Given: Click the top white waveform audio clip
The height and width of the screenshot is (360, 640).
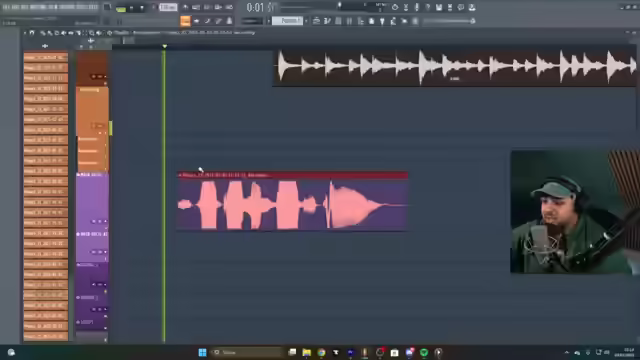Looking at the screenshot, I should click(454, 66).
